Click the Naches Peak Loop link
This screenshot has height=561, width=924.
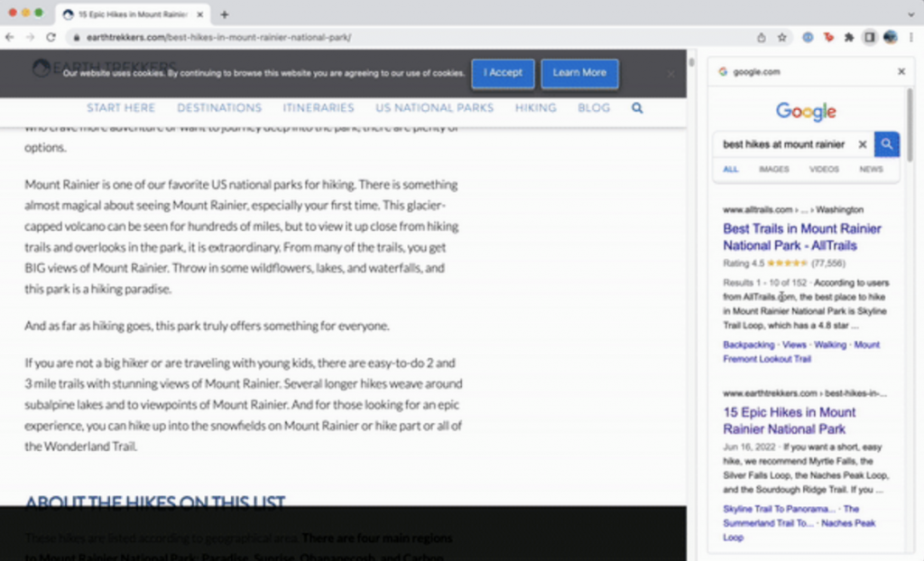pyautogui.click(x=799, y=529)
